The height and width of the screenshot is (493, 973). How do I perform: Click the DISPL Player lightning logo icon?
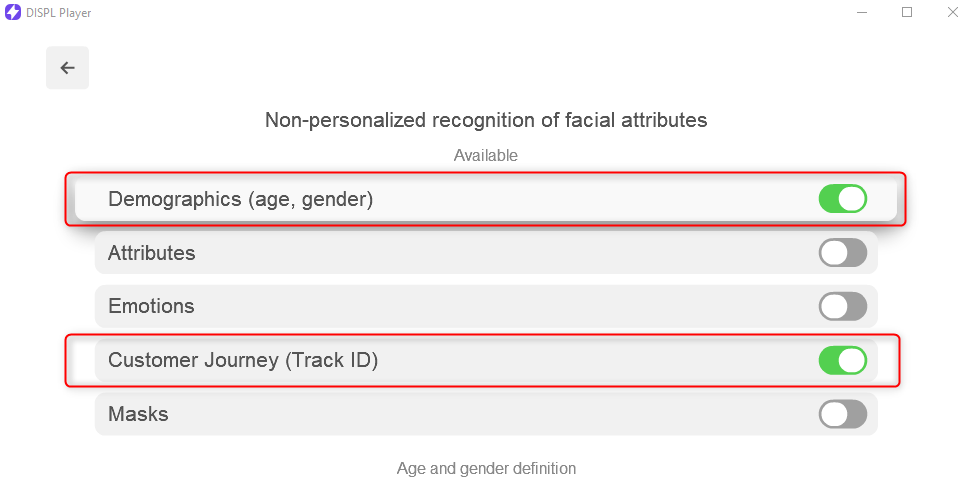pyautogui.click(x=12, y=12)
